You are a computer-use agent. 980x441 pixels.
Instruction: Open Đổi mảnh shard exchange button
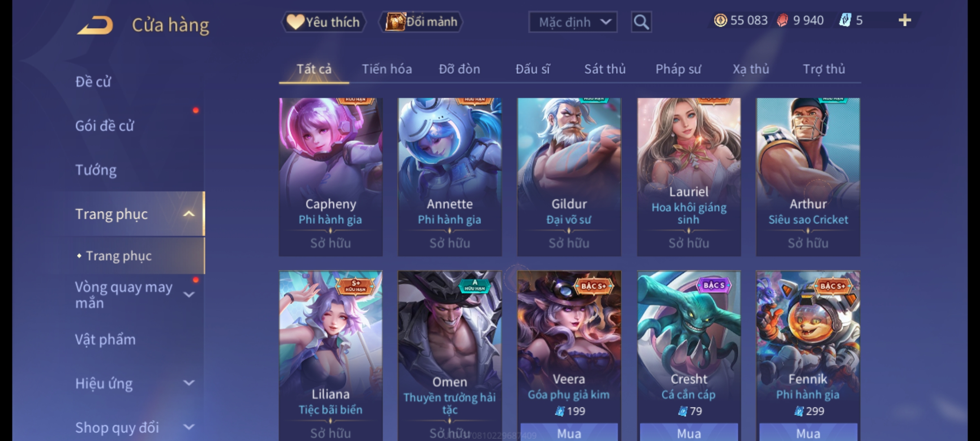point(421,22)
